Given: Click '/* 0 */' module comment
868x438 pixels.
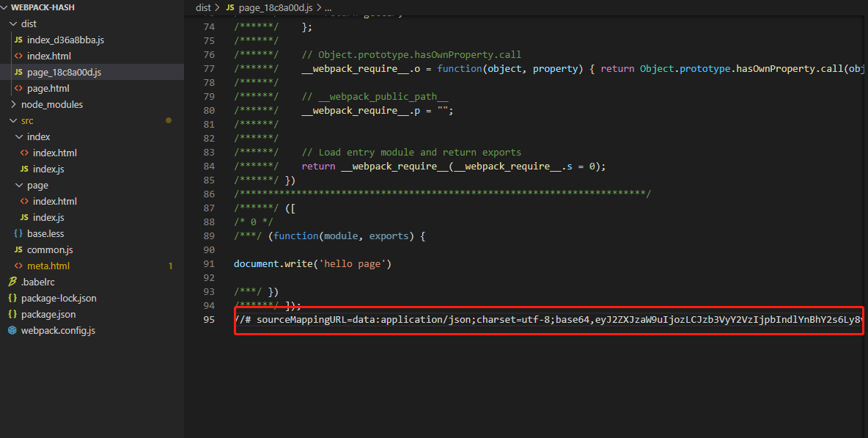Looking at the screenshot, I should click(x=253, y=222).
